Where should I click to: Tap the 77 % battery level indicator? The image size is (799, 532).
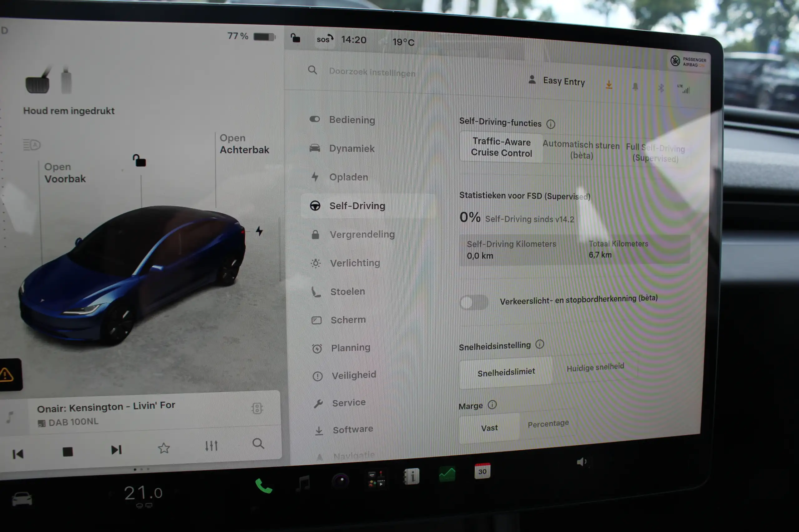click(x=251, y=36)
